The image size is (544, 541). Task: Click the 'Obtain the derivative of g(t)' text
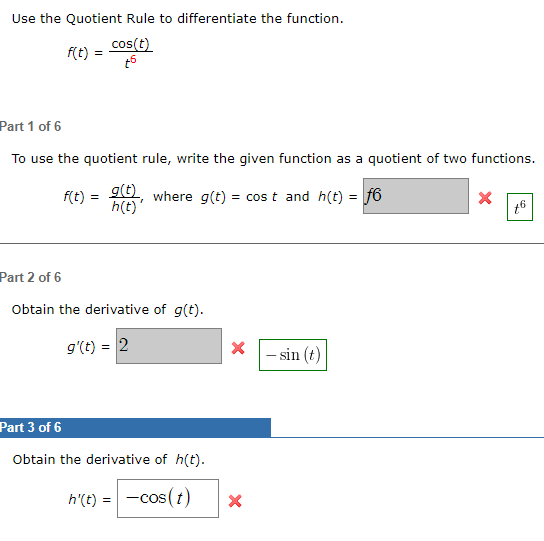pyautogui.click(x=108, y=310)
